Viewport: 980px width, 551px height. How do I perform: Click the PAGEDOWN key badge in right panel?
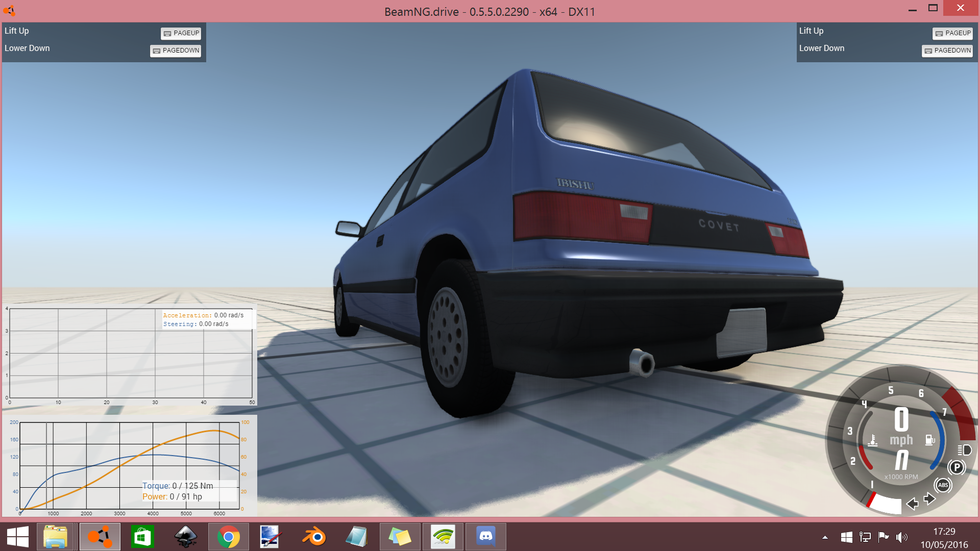[x=947, y=51]
